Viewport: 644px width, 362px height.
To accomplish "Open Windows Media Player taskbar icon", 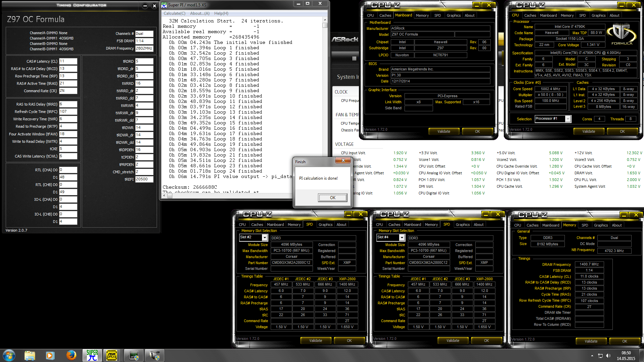I will click(50, 355).
